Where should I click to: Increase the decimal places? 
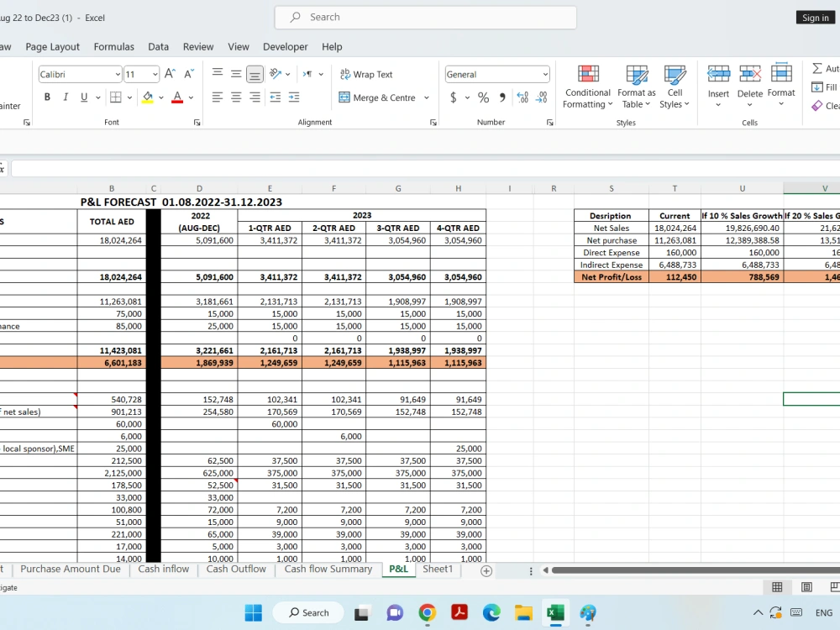[x=522, y=97]
